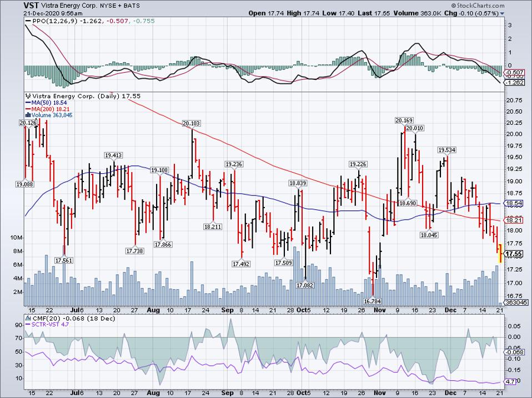Click the 19.236 price label
Viewport: 532px width, 398px height.
[234, 164]
